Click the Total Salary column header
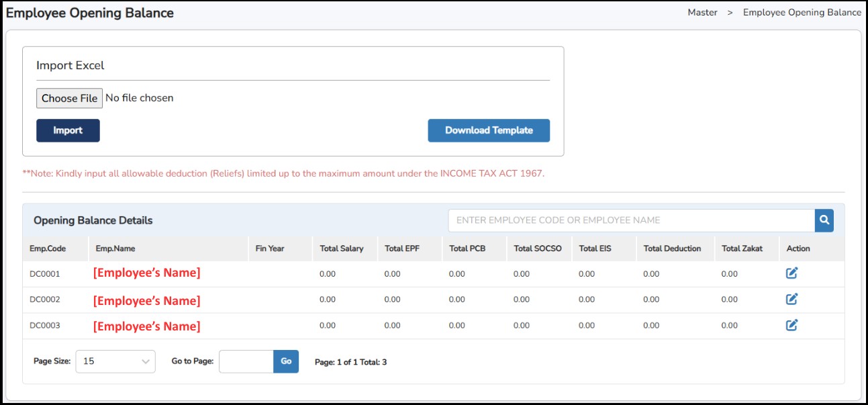 point(342,249)
